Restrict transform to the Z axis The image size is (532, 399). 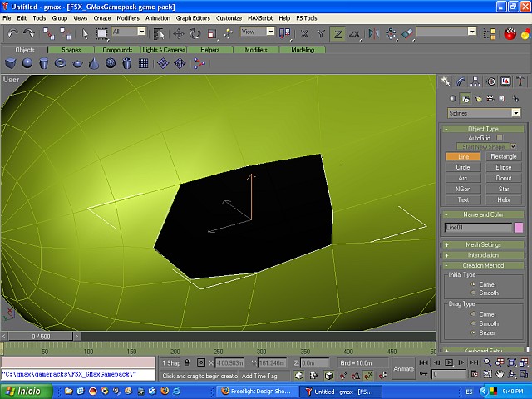(337, 33)
